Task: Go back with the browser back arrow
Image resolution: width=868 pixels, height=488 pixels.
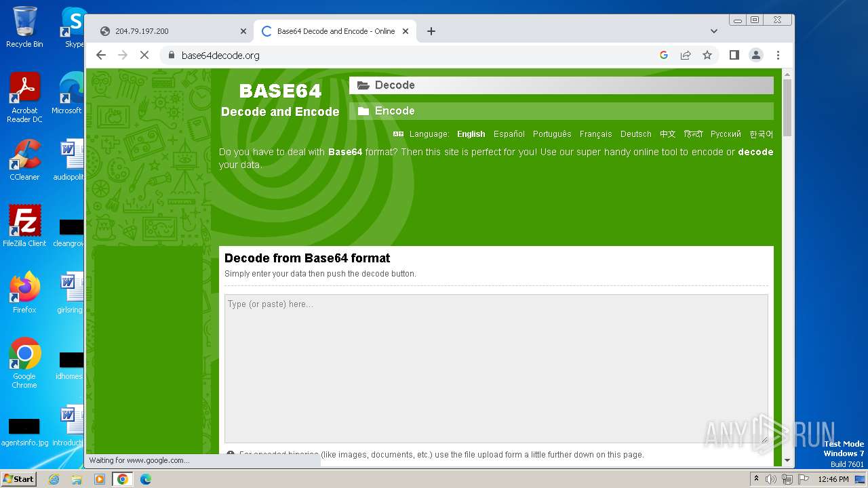Action: click(101, 55)
